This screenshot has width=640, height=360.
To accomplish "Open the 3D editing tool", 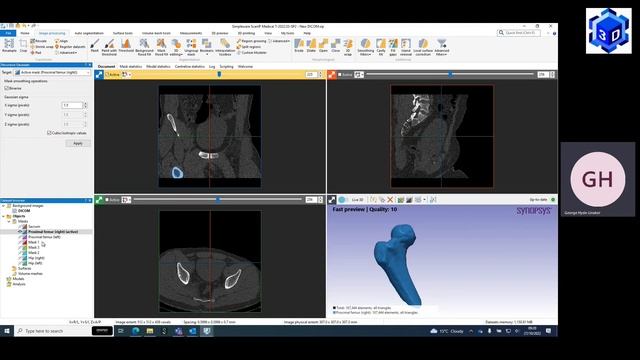I will (176, 47).
